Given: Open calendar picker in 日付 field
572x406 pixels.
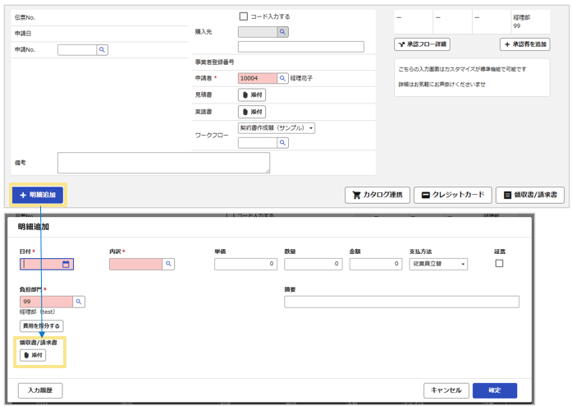Looking at the screenshot, I should [66, 264].
